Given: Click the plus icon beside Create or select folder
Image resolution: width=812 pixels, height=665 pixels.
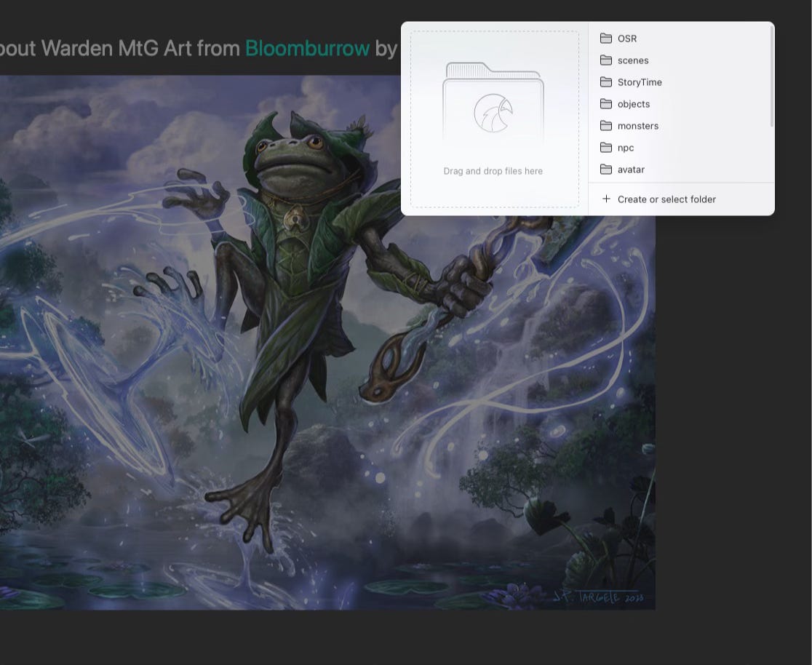Looking at the screenshot, I should (x=606, y=199).
